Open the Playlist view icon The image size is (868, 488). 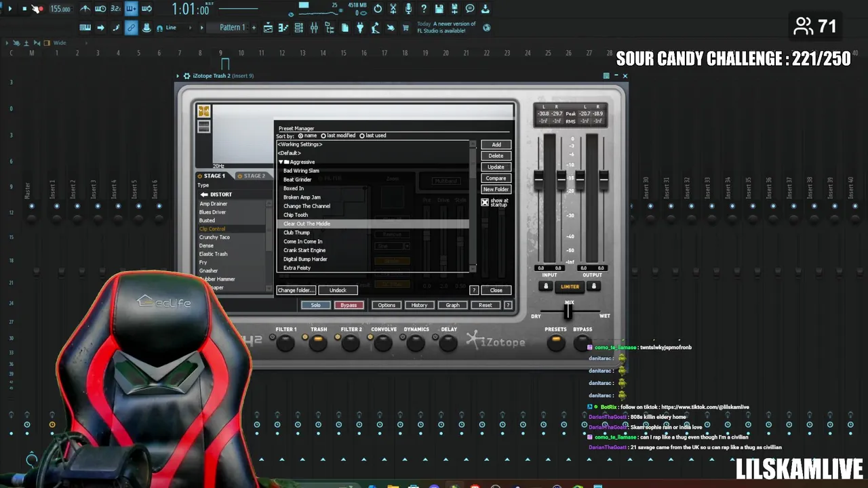pyautogui.click(x=268, y=28)
